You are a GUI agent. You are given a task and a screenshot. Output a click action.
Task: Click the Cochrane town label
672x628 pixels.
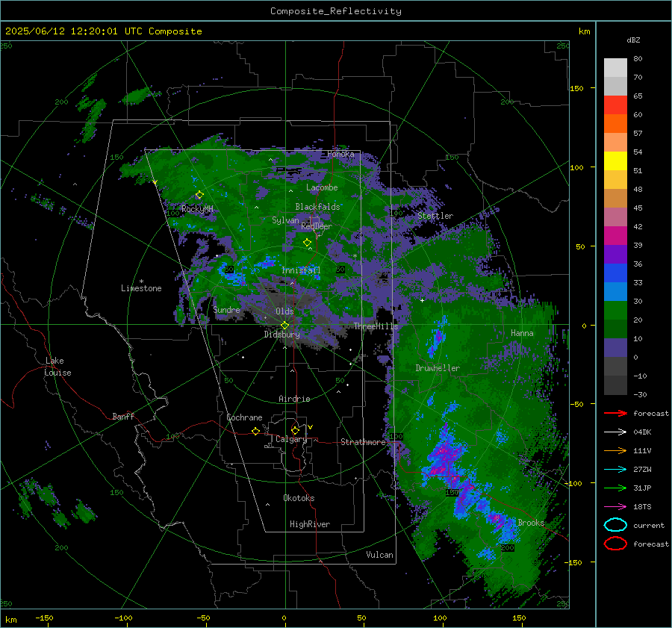(244, 417)
